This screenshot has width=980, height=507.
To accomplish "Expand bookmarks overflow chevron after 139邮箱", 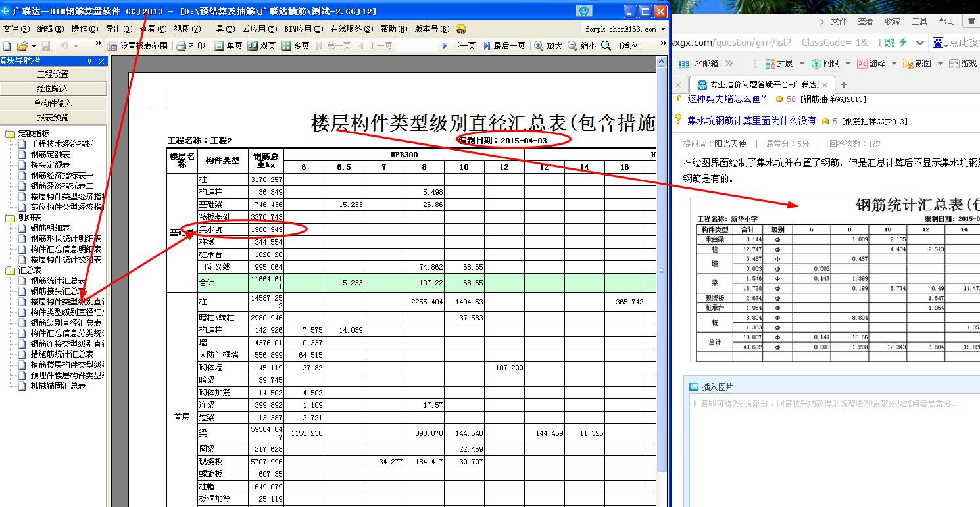I will coord(729,64).
